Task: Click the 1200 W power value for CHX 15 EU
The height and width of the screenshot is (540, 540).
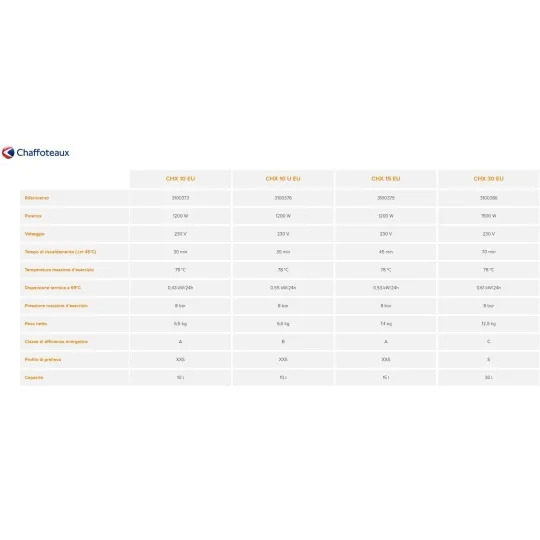Action: pos(386,216)
